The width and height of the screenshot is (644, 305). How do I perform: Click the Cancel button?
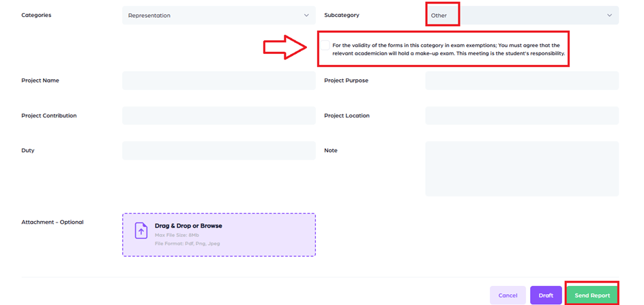[x=508, y=295]
